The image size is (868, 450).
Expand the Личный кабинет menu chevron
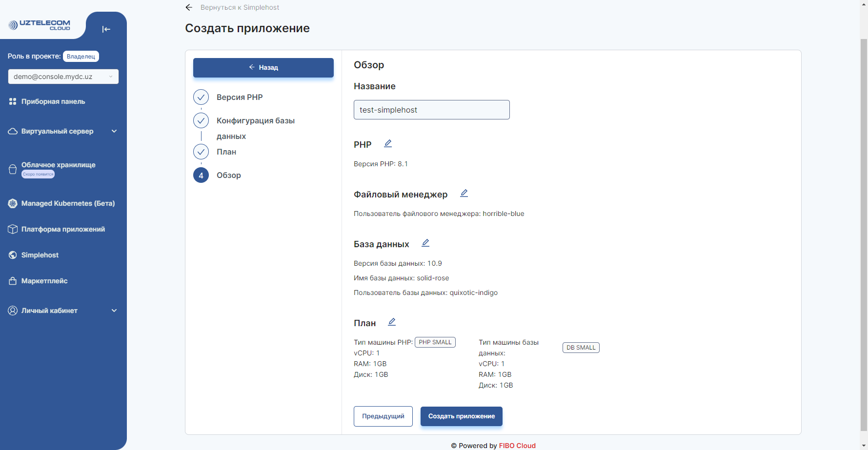[114, 310]
